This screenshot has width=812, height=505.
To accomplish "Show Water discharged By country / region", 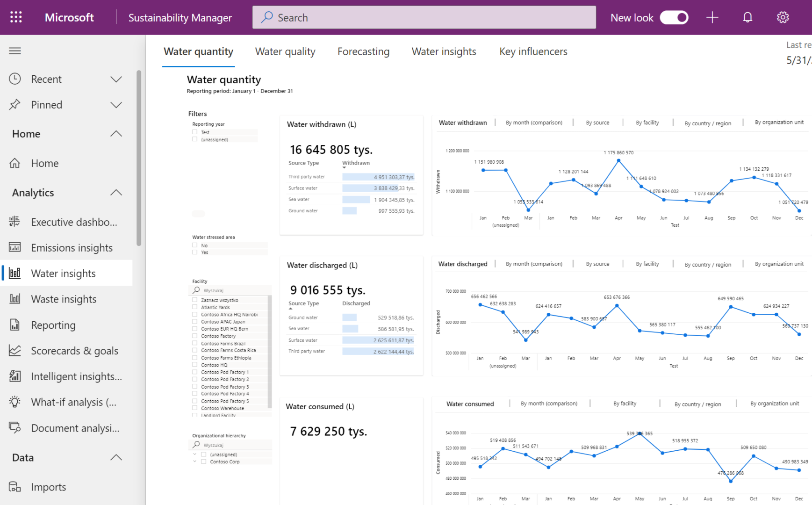I will 708,265.
